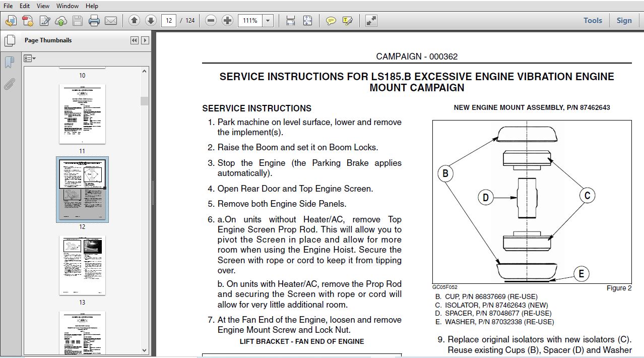Click thumbnails scrollbar down arrow
Viewport: 644px width, 358px height.
tap(145, 350)
